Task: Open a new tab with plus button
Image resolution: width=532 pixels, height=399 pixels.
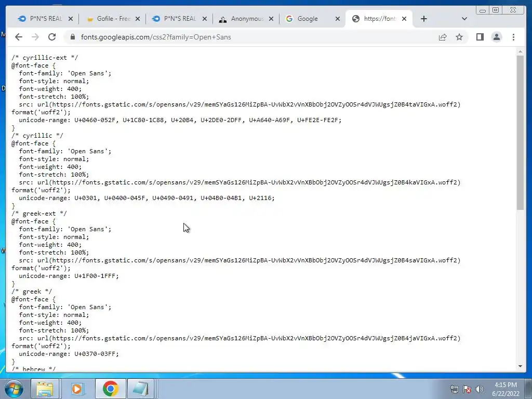Action: coord(424,19)
